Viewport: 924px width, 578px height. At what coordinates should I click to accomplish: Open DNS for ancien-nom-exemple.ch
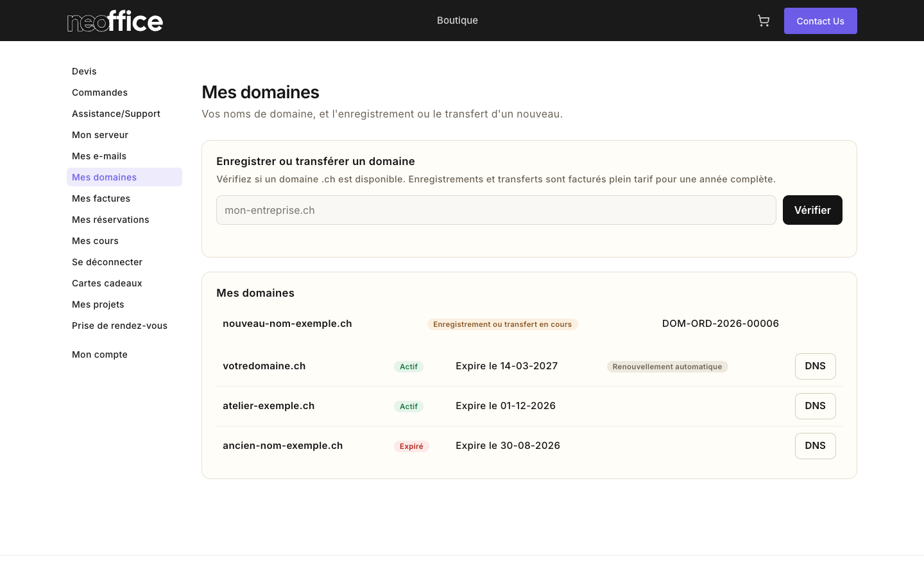click(x=815, y=446)
